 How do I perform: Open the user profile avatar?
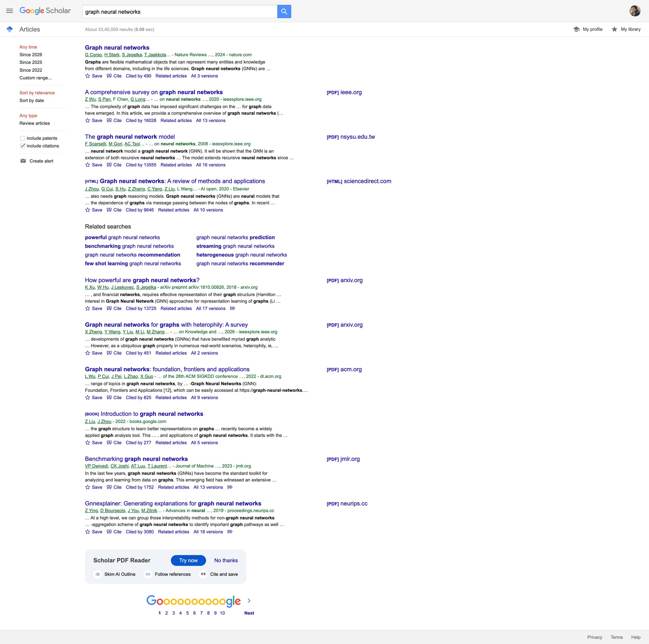point(634,11)
